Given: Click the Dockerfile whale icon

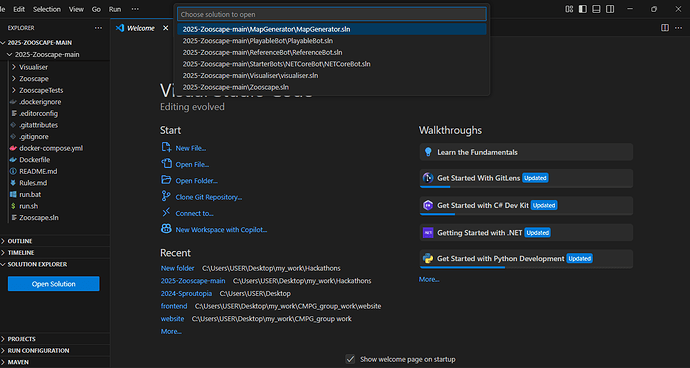Looking at the screenshot, I should point(13,160).
